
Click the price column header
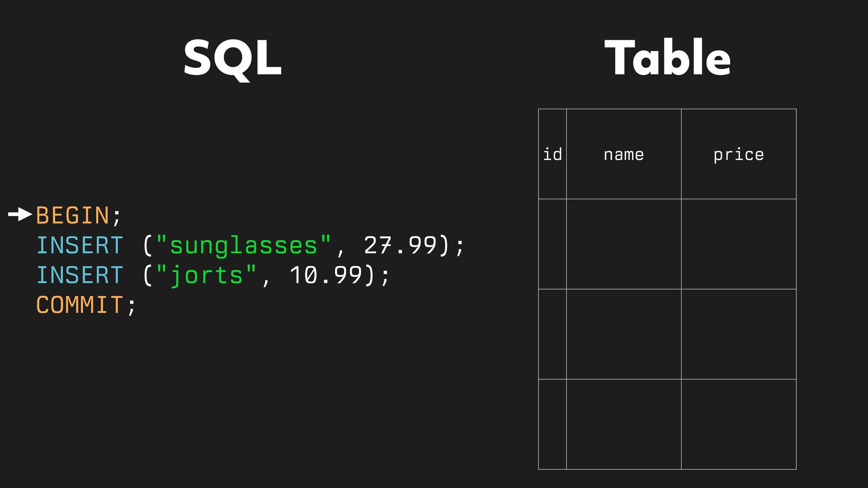(738, 155)
